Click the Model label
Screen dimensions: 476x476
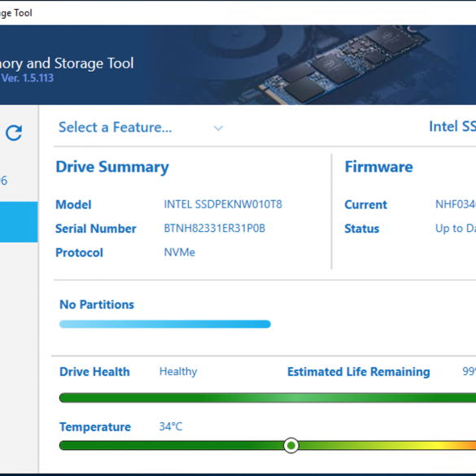pyautogui.click(x=73, y=204)
